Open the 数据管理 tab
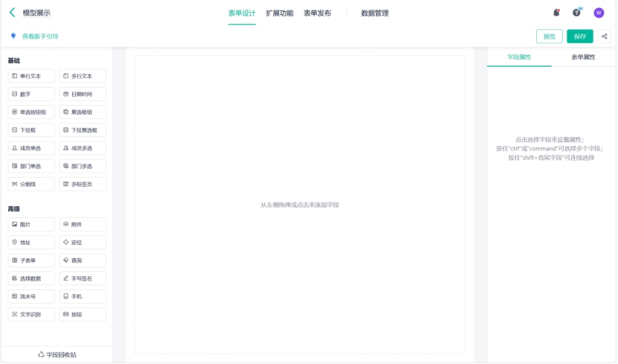 [375, 13]
